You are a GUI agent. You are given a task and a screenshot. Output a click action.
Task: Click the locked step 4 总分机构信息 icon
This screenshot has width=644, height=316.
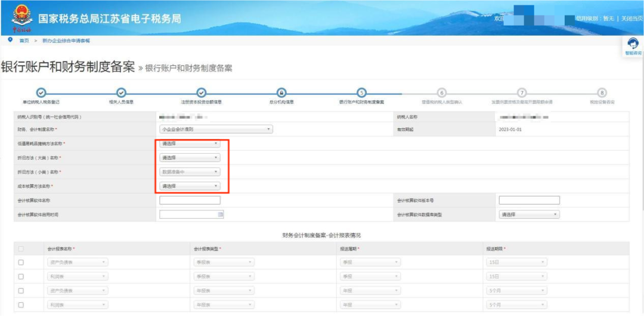(x=281, y=92)
